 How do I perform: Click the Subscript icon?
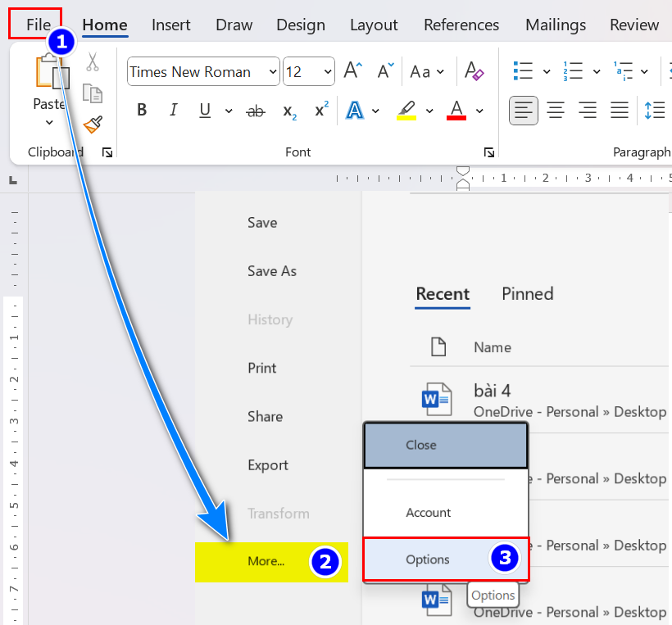pos(289,111)
